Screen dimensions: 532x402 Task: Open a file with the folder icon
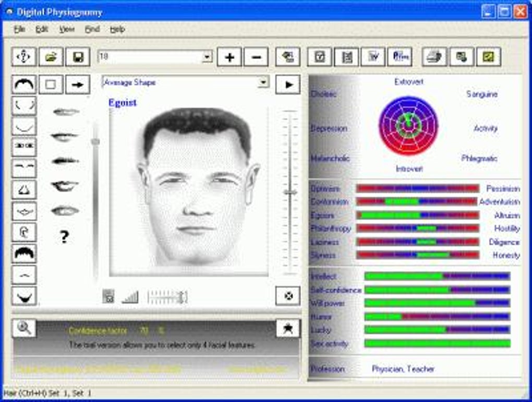[51, 57]
